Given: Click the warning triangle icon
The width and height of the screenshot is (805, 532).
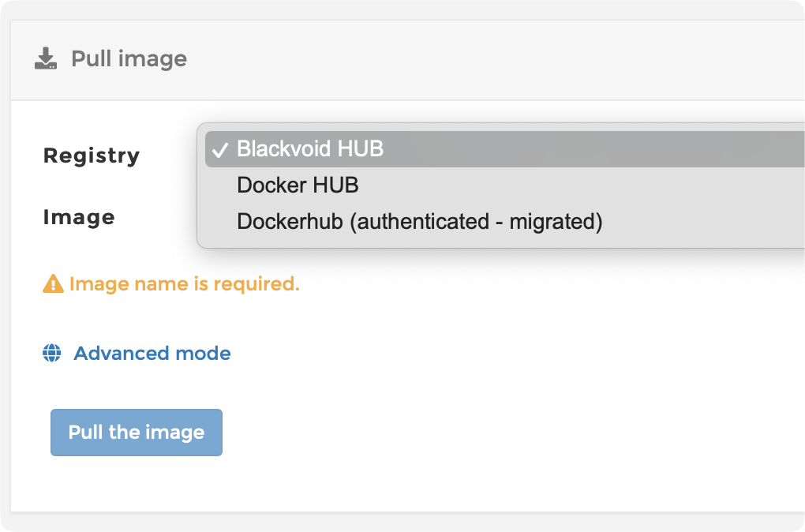Looking at the screenshot, I should 53,283.
